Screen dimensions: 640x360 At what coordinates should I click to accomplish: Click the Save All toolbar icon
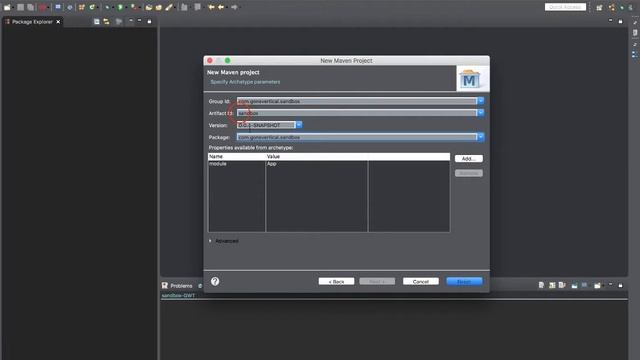[31, 7]
